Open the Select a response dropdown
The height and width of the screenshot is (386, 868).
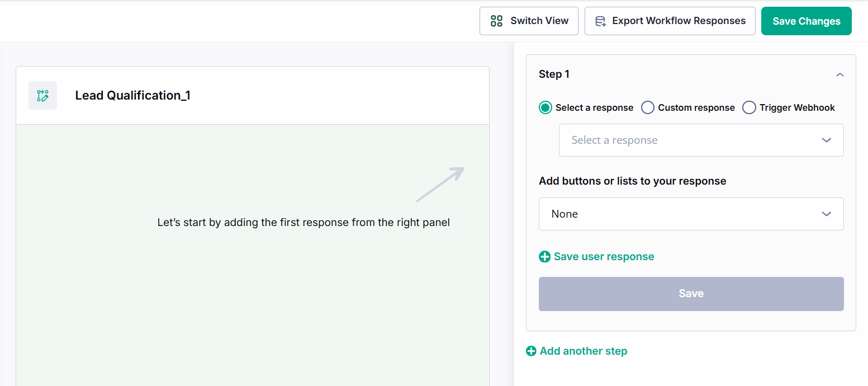coord(701,140)
